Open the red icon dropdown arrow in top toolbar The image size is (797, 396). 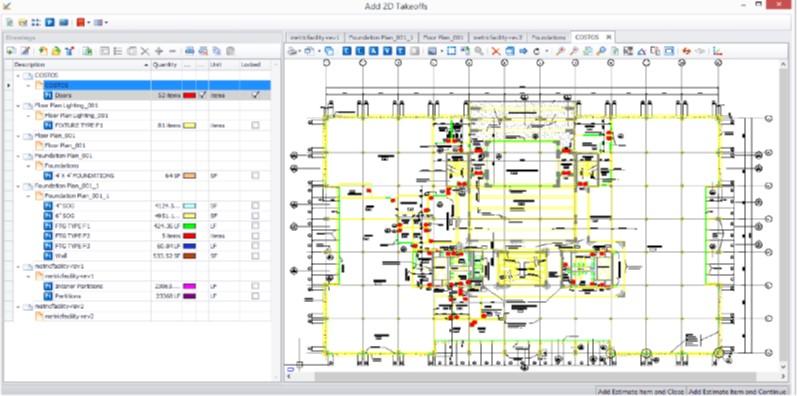click(88, 22)
